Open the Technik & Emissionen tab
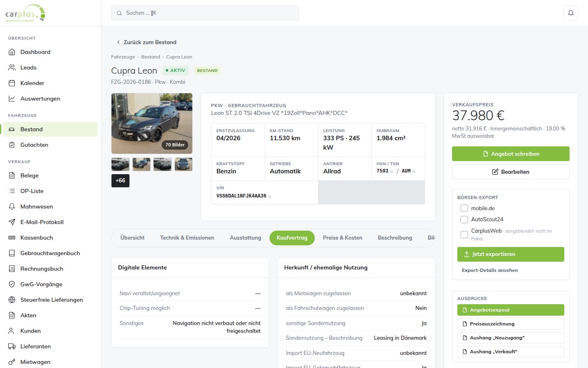588x368 pixels. 187,238
